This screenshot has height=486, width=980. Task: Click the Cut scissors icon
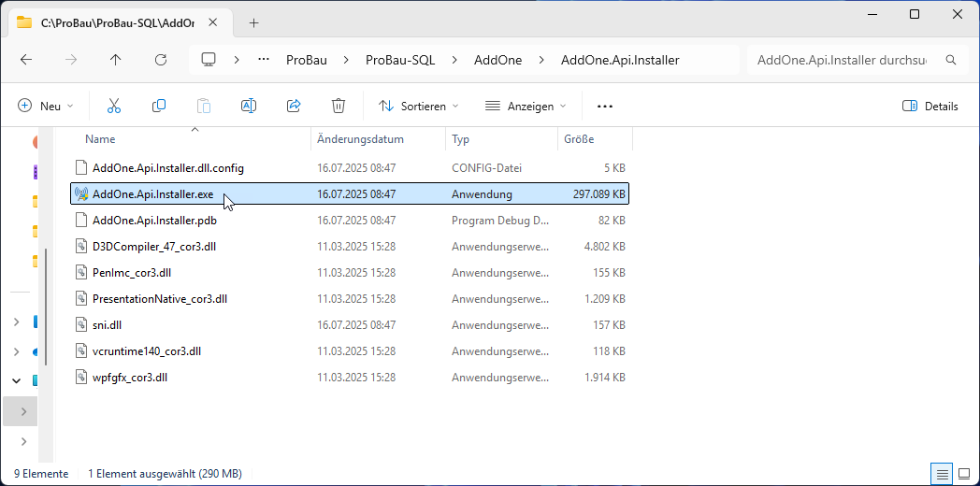(114, 107)
